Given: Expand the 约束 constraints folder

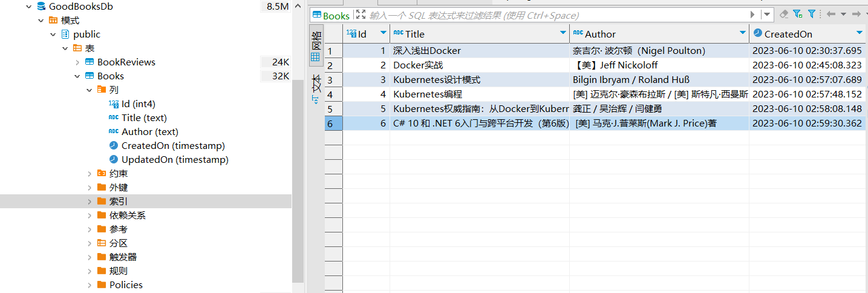Looking at the screenshot, I should [x=89, y=174].
